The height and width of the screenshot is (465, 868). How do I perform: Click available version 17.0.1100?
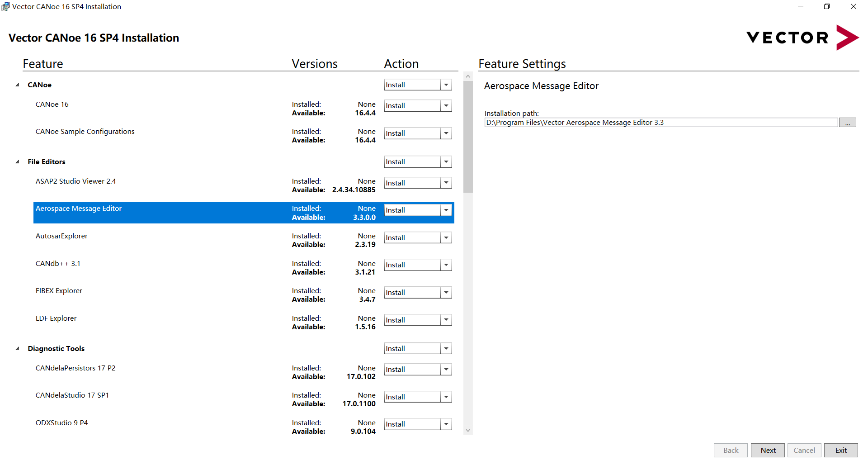359,404
